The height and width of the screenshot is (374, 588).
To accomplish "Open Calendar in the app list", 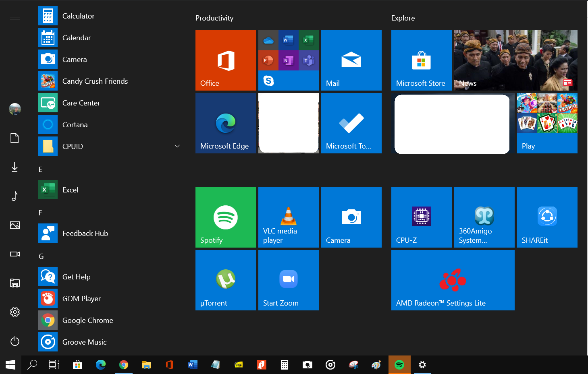I will (110, 38).
